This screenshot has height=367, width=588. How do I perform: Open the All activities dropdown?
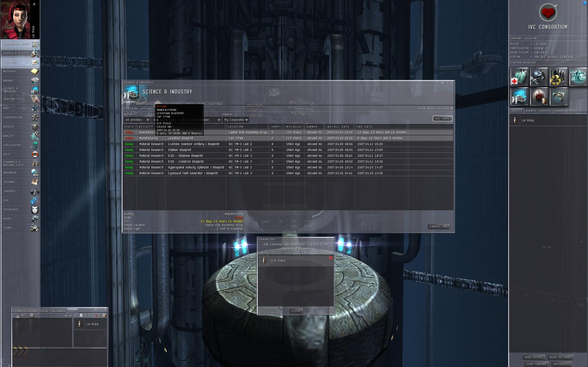point(137,120)
